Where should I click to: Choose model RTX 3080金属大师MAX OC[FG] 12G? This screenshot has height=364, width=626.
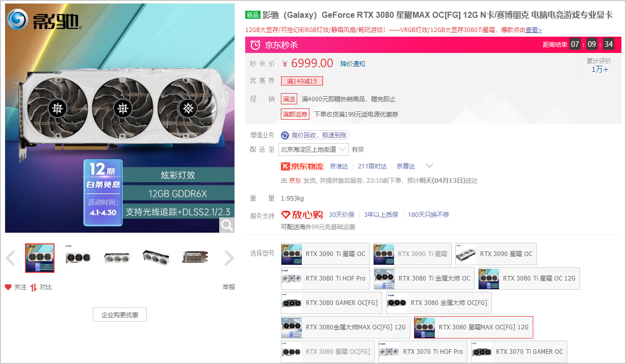[x=346, y=327]
